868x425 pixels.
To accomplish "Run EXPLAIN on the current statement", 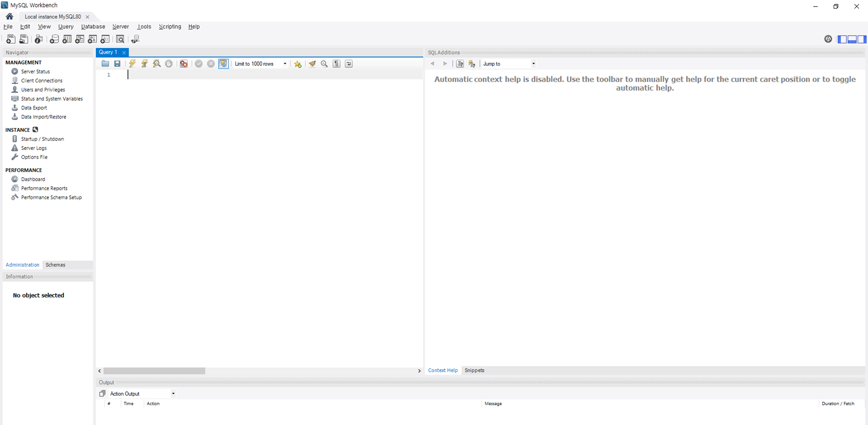I will pyautogui.click(x=157, y=64).
